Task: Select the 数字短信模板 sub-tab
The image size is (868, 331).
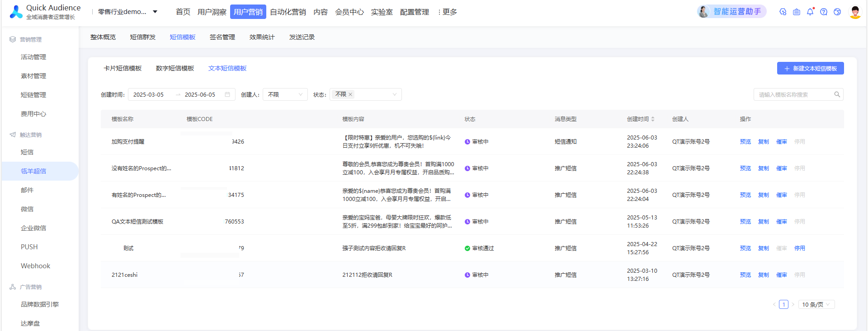Action: 175,68
